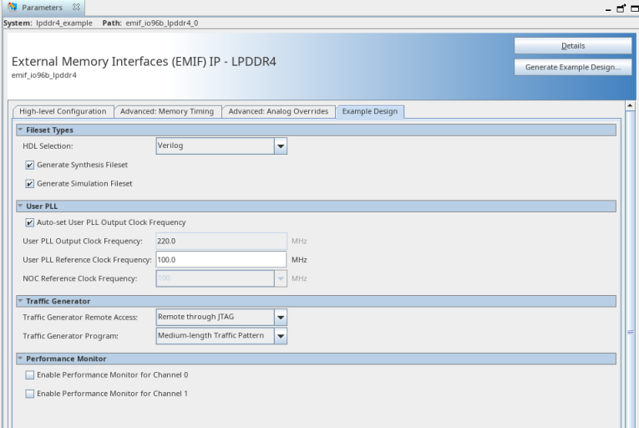Detach the Parameters panel window icon
Image resolution: width=639 pixels, height=428 pixels.
pyautogui.click(x=621, y=8)
